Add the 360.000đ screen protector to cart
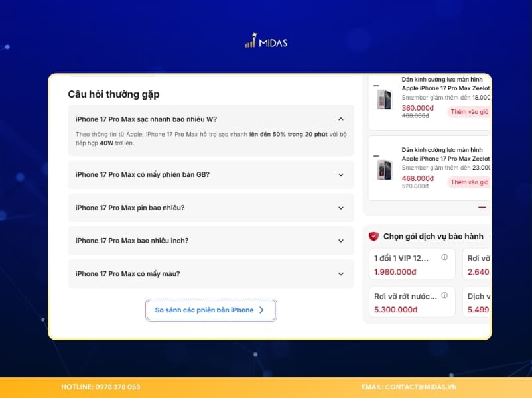Image resolution: width=532 pixels, height=398 pixels. click(469, 112)
